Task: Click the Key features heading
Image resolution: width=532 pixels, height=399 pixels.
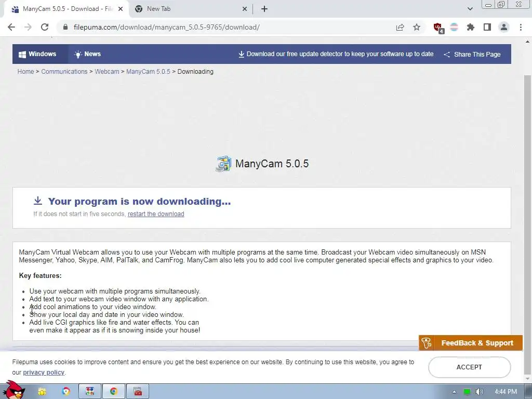Action: (41, 275)
